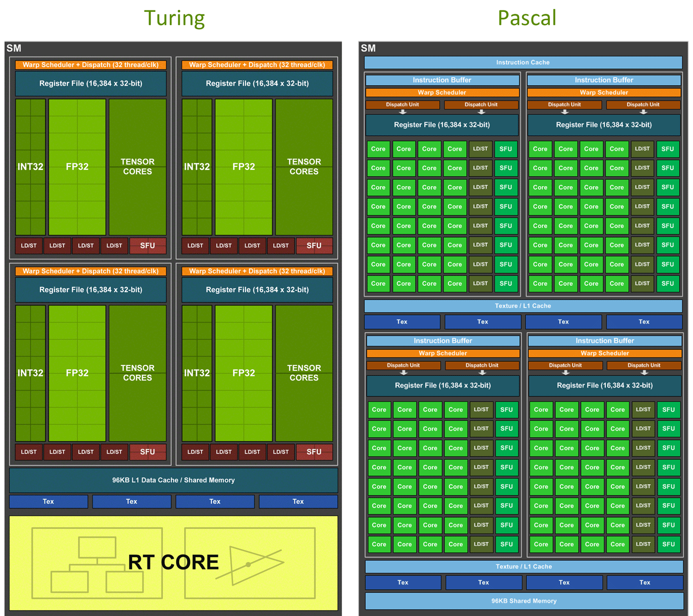
Task: Select Register File in Pascal's bottom-left partition
Action: [443, 385]
